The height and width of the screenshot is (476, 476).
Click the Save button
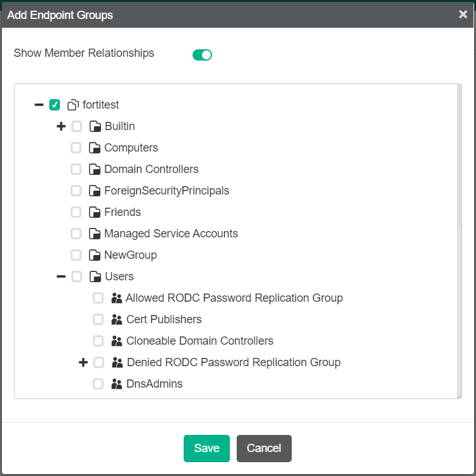coord(206,448)
